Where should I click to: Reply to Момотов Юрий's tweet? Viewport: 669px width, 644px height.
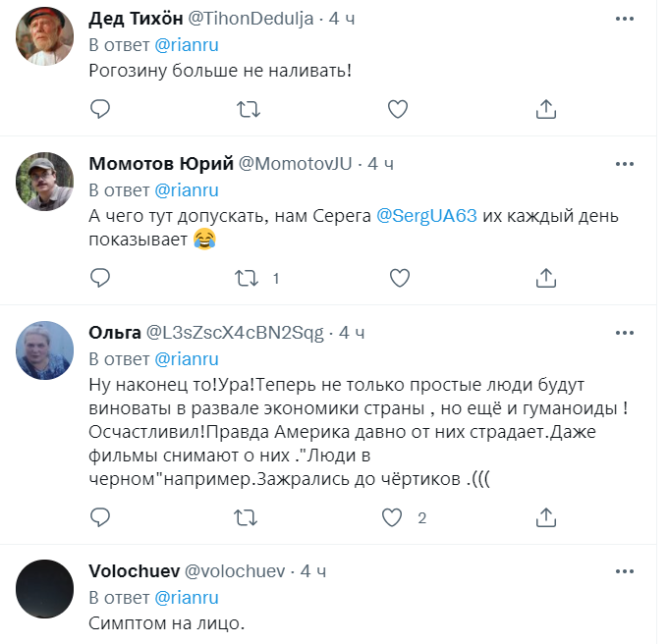point(98,279)
